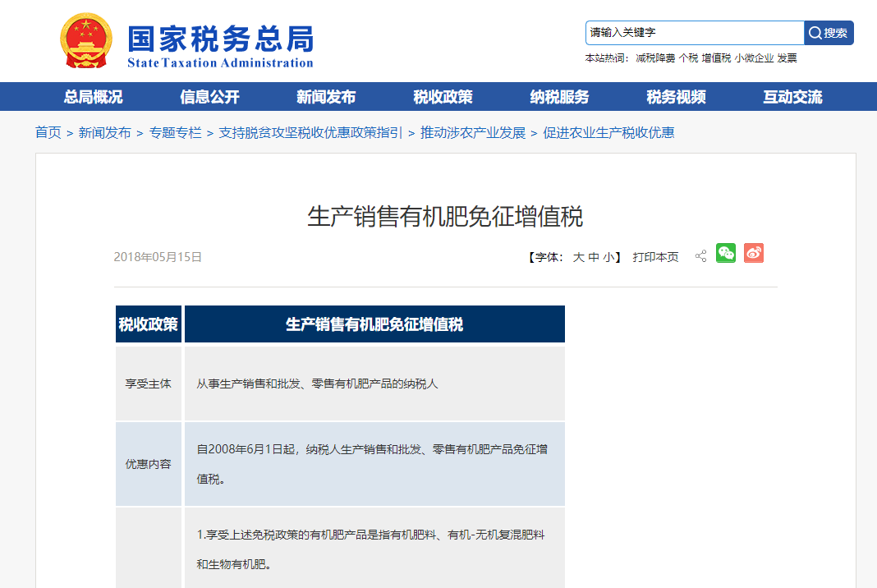Image resolution: width=877 pixels, height=588 pixels.
Task: Open the 专题专栏 breadcrumb link
Action: tap(175, 133)
